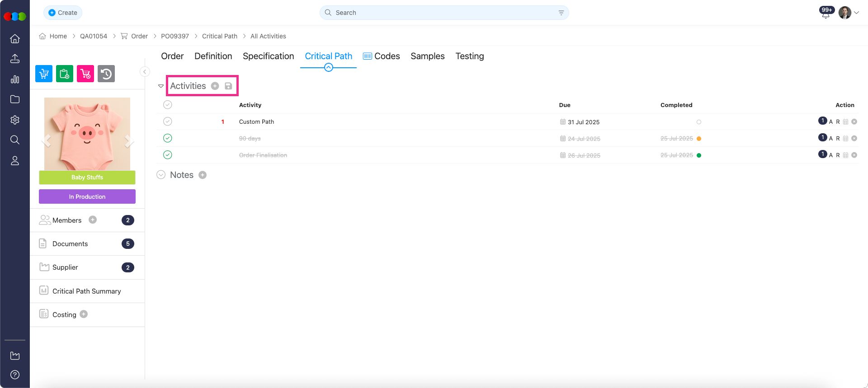Click the green clipboard icon
The image size is (868, 388).
click(65, 74)
